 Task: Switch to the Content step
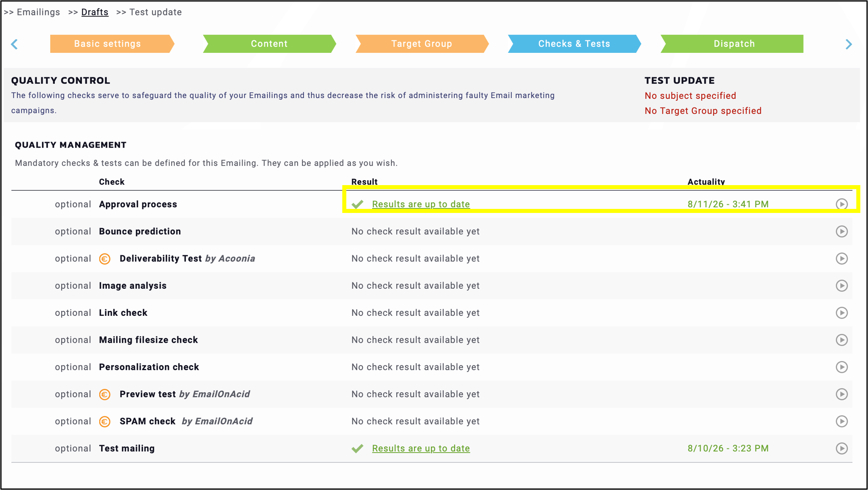tap(269, 44)
